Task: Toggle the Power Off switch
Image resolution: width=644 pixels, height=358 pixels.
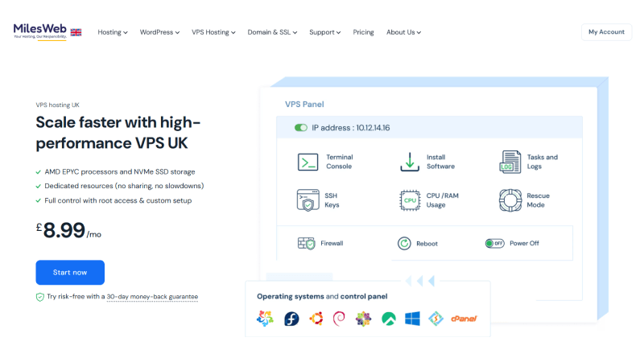Action: point(494,244)
